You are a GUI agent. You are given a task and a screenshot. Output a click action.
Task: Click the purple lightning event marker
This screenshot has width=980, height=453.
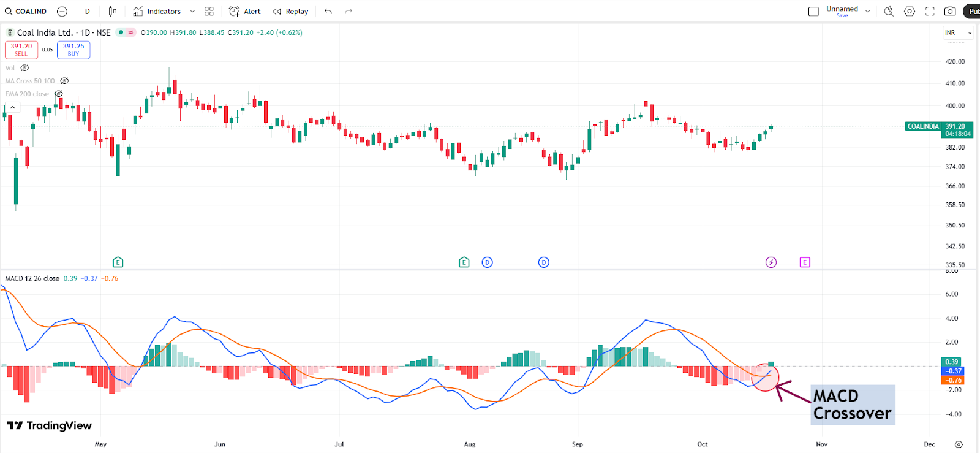[x=771, y=262]
